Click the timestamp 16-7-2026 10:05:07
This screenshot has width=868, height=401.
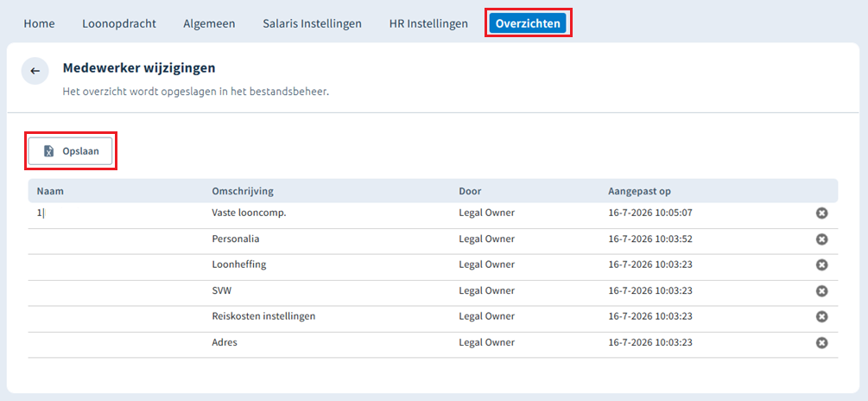(x=650, y=213)
